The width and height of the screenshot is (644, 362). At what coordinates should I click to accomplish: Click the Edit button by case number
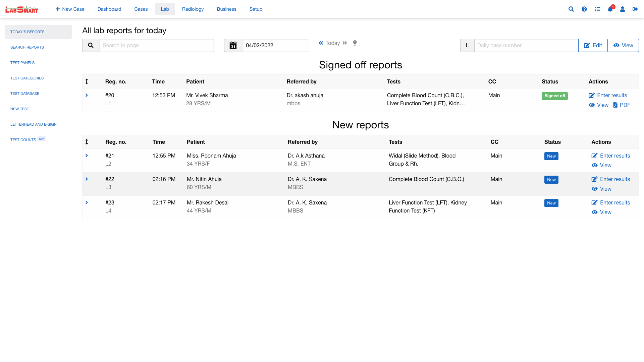coord(593,45)
